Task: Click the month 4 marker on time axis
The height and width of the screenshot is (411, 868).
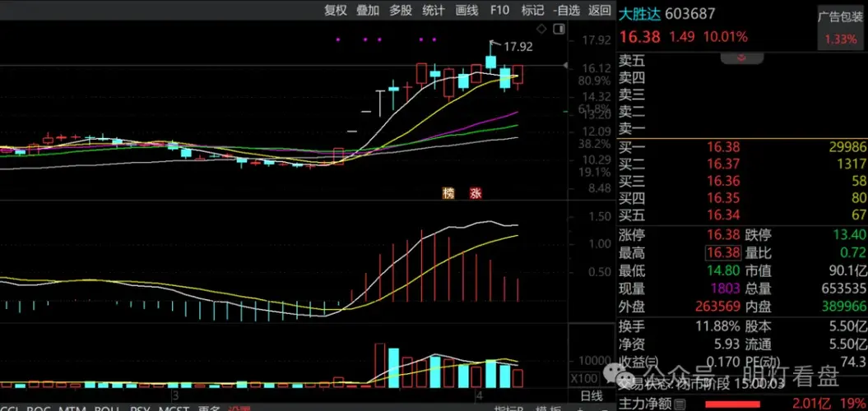Action: click(x=480, y=395)
